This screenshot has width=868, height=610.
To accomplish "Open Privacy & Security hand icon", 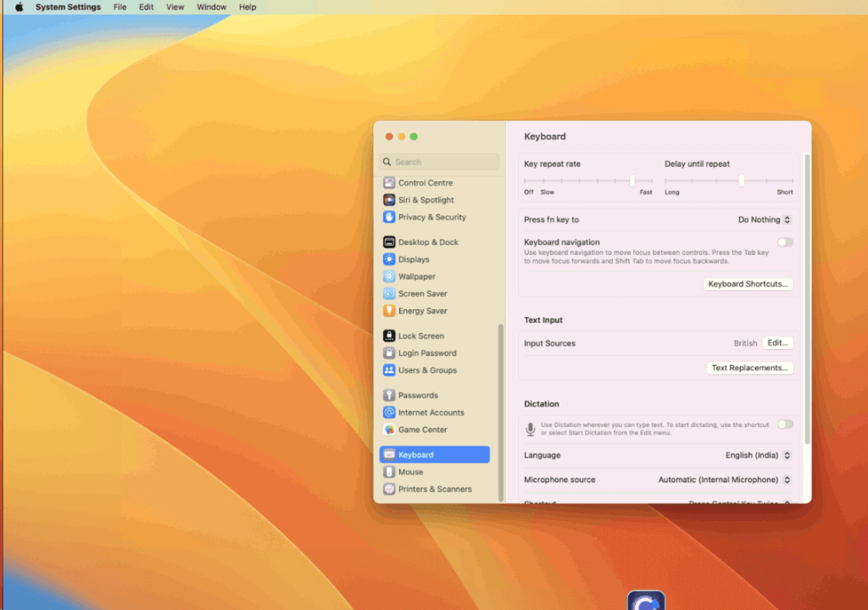I will (389, 217).
